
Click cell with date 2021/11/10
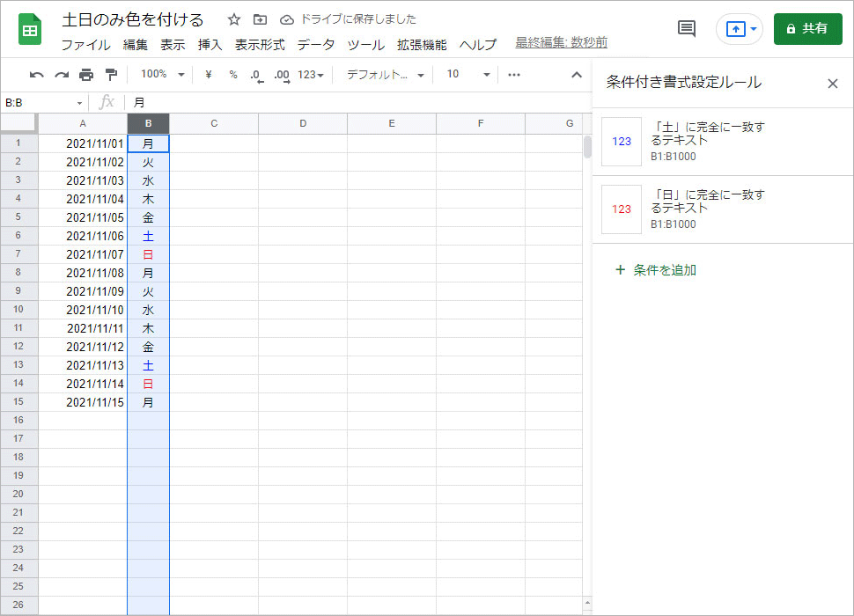83,310
